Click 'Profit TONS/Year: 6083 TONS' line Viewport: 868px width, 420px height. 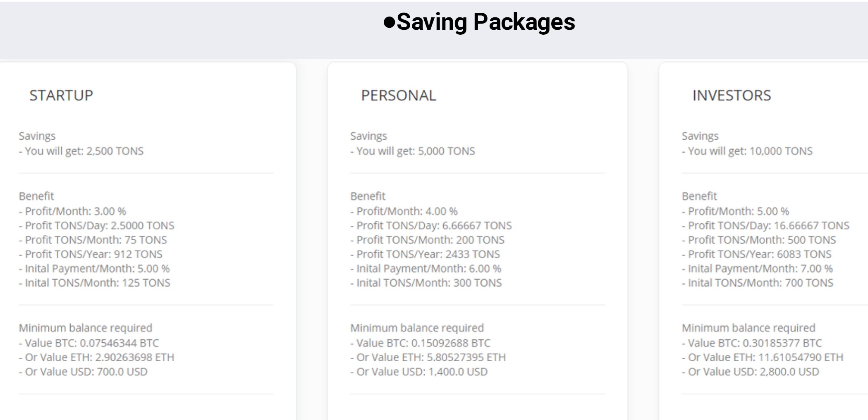757,254
